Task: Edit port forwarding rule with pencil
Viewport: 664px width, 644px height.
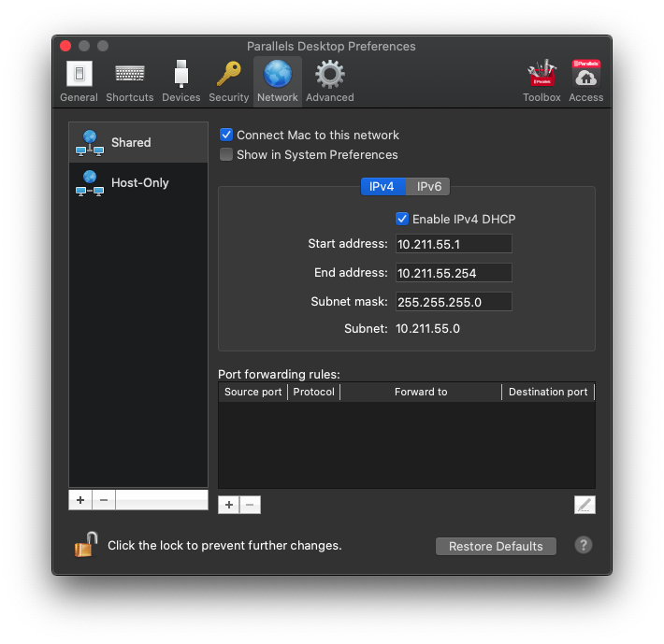Action: pos(585,505)
